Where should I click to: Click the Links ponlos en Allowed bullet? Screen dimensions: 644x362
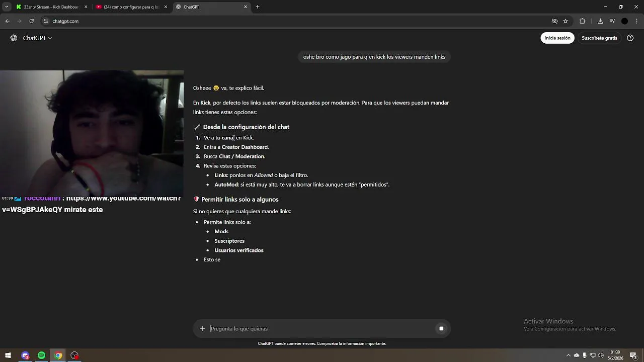(x=261, y=175)
